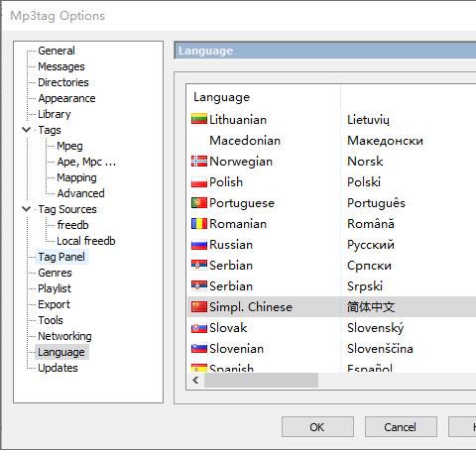Open Mpeg tag settings

(x=69, y=146)
